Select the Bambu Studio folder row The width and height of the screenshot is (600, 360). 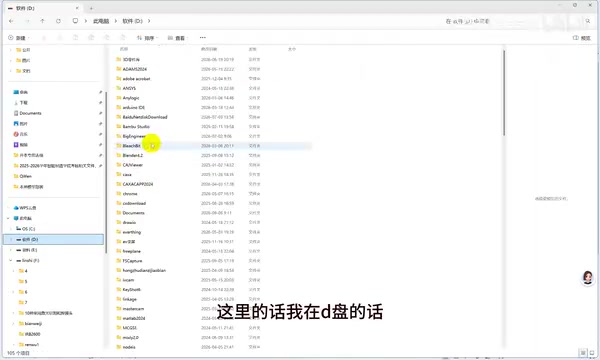(213, 126)
